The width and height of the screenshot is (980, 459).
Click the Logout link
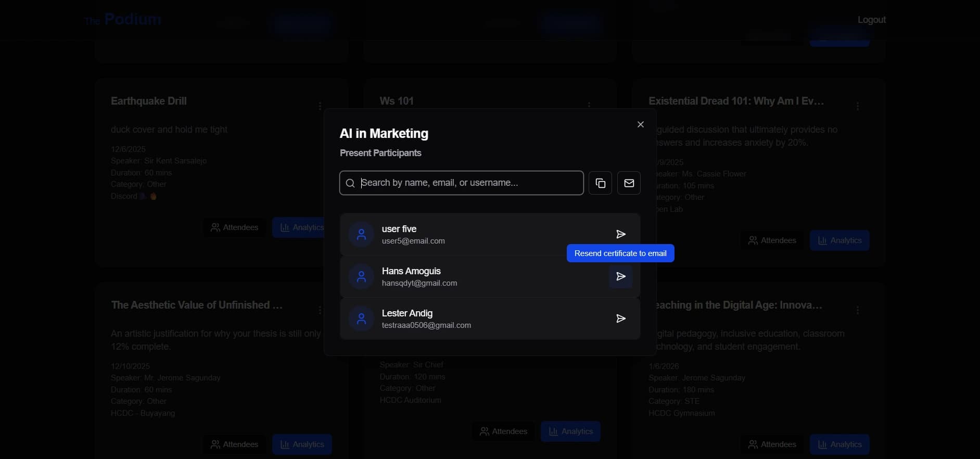click(871, 20)
